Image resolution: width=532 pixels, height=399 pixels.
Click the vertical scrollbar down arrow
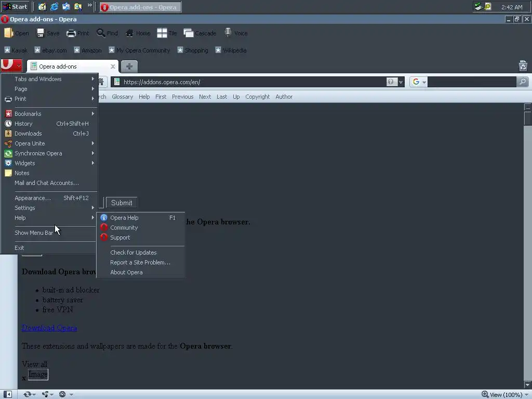point(528,385)
